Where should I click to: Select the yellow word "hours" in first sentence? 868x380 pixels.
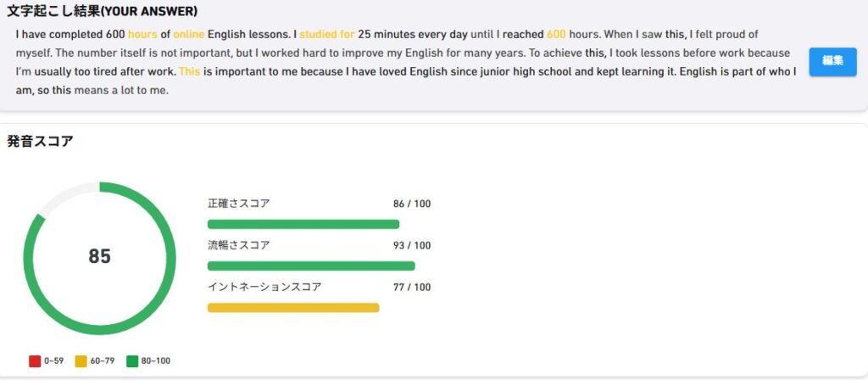tap(142, 34)
